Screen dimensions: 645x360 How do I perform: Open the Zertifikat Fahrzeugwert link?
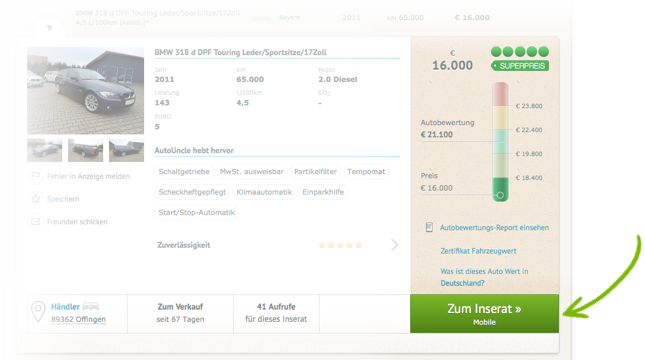click(478, 251)
